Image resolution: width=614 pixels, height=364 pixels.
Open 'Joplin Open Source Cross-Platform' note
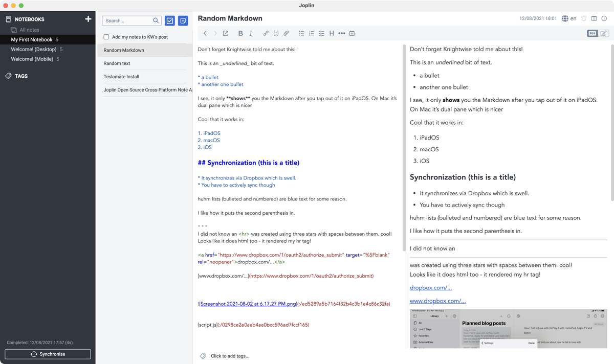(x=145, y=90)
